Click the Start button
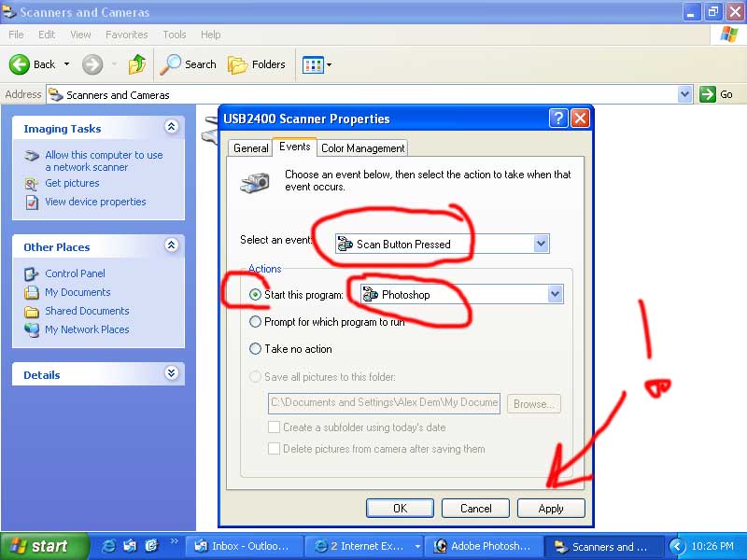This screenshot has width=747, height=560. (44, 546)
